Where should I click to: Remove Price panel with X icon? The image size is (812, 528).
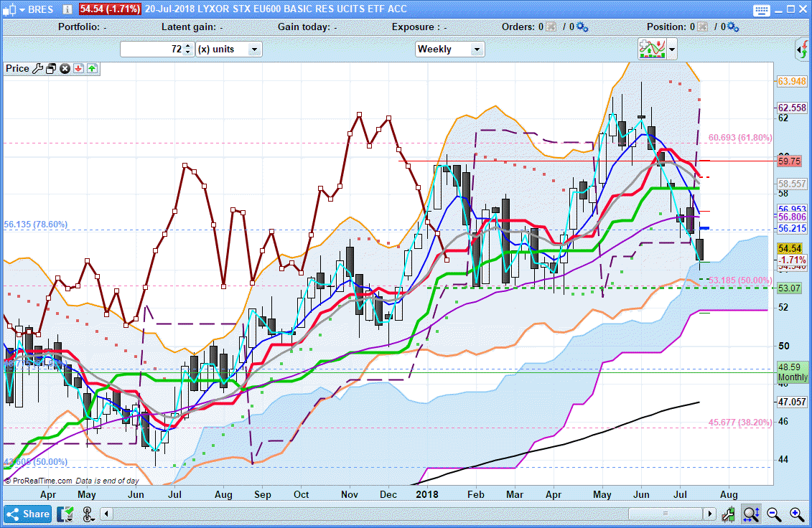point(65,69)
